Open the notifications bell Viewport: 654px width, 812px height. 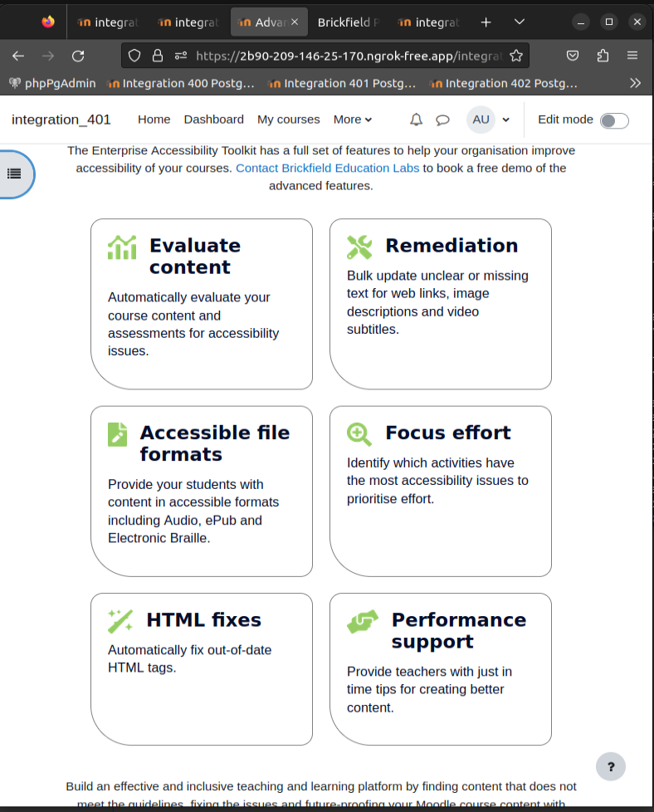click(417, 120)
